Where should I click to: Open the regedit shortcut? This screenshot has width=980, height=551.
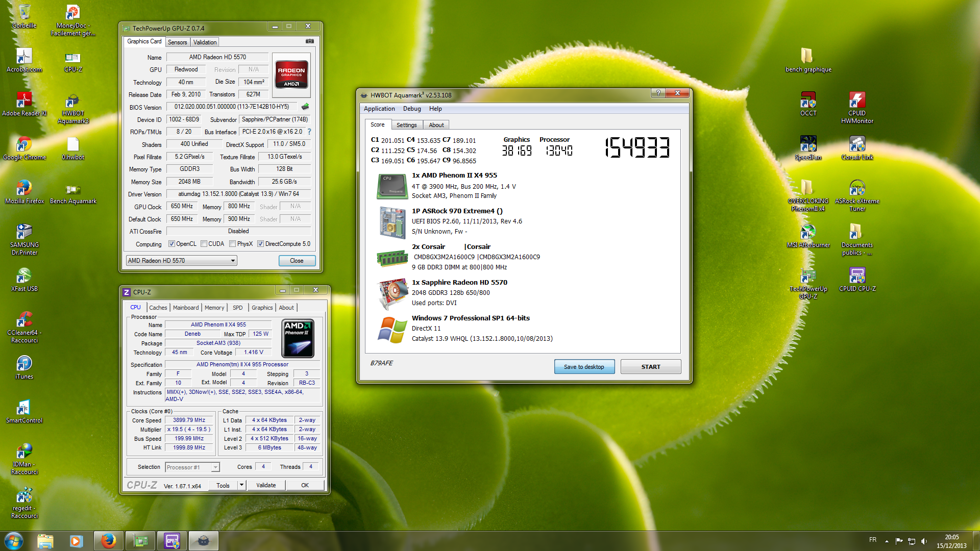click(x=24, y=502)
